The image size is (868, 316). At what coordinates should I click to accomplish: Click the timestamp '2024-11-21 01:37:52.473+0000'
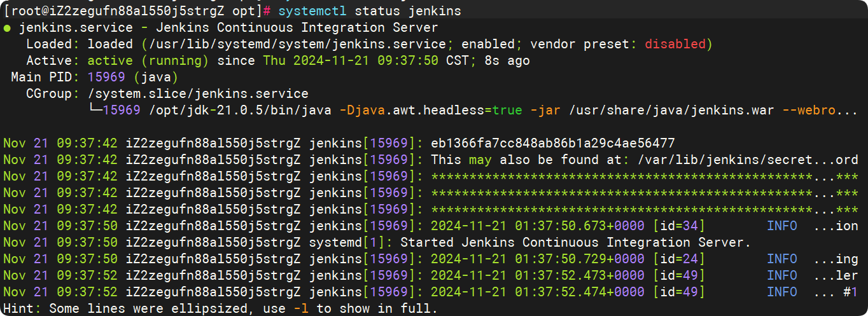(x=538, y=275)
